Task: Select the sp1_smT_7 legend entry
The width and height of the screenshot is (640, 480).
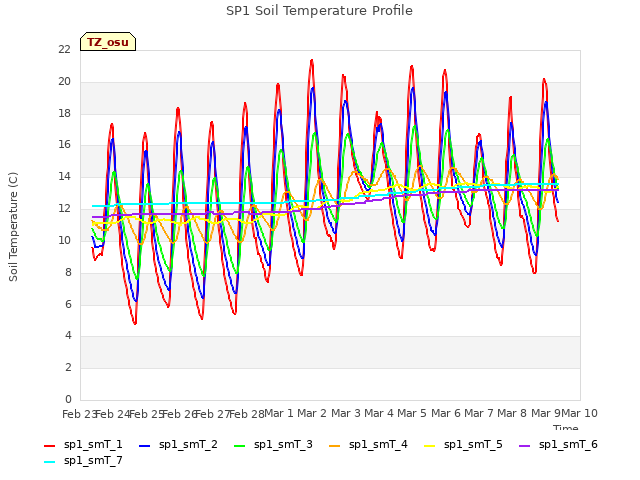Action: click(x=83, y=460)
